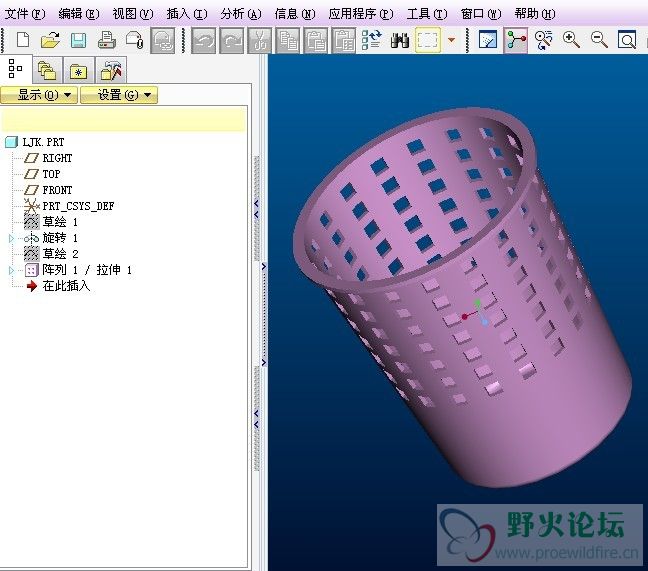The width and height of the screenshot is (648, 571).
Task: Open the 分析(A) menu
Action: click(x=240, y=14)
